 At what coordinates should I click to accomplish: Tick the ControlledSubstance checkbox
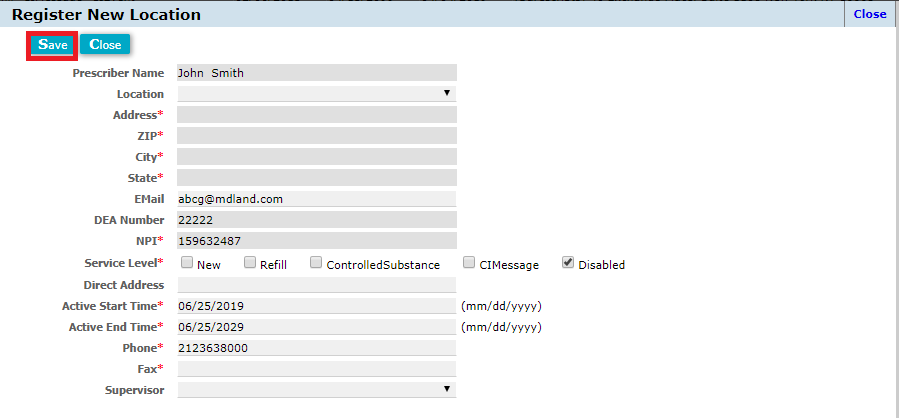(316, 263)
